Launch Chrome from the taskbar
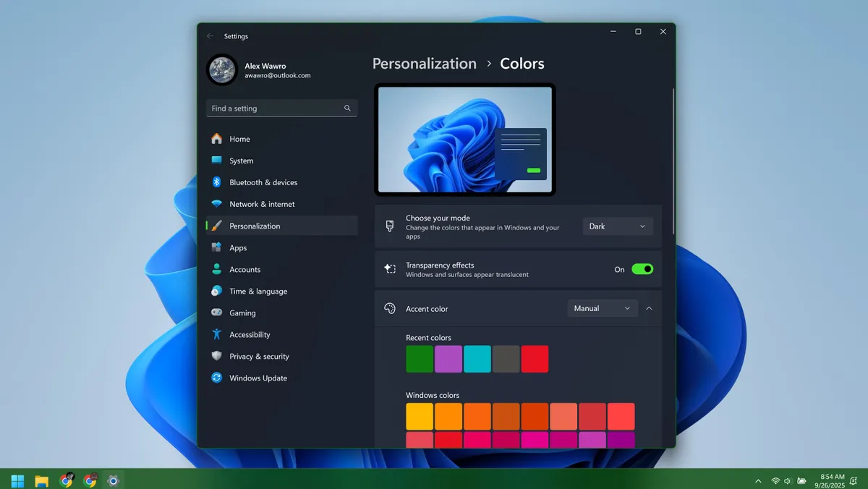The width and height of the screenshot is (868, 489). pyautogui.click(x=90, y=480)
